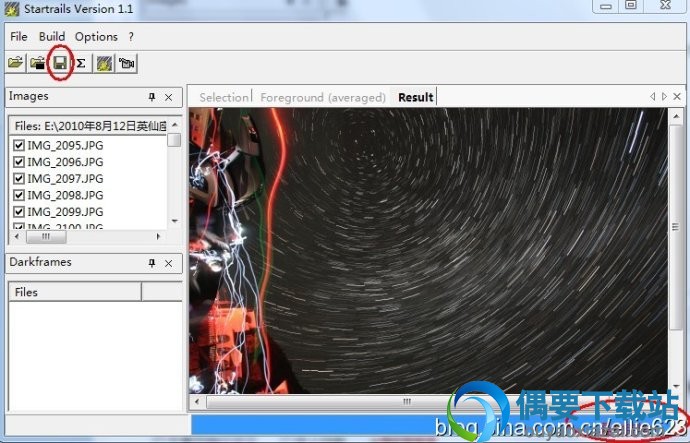Select the Result tab

tap(416, 97)
